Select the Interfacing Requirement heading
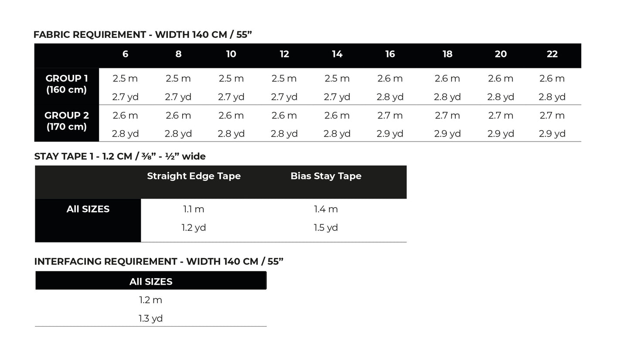This screenshot has width=630, height=364. coord(159,262)
